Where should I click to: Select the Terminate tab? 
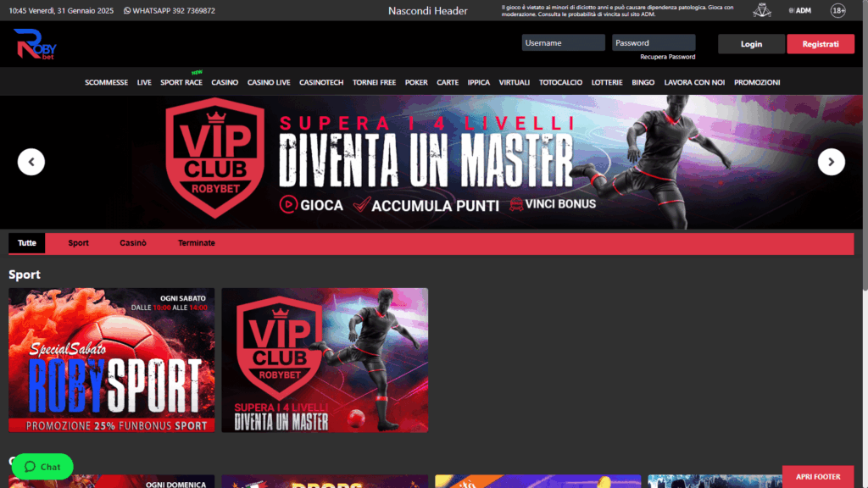(x=197, y=243)
